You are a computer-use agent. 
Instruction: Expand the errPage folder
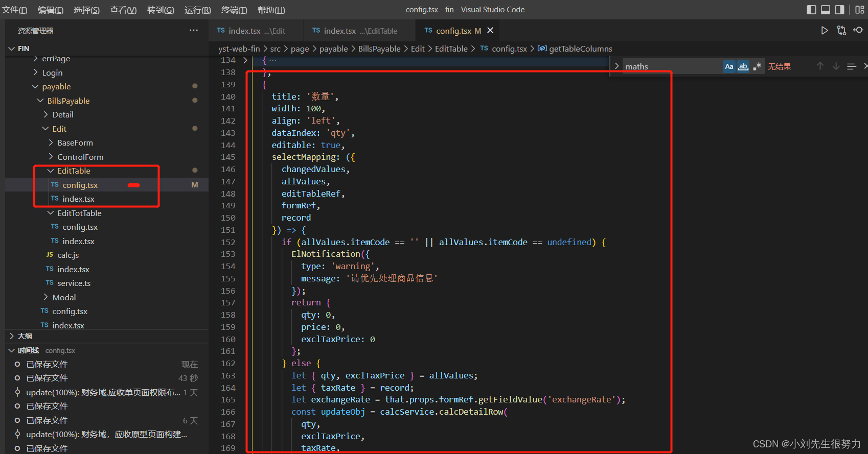click(35, 59)
